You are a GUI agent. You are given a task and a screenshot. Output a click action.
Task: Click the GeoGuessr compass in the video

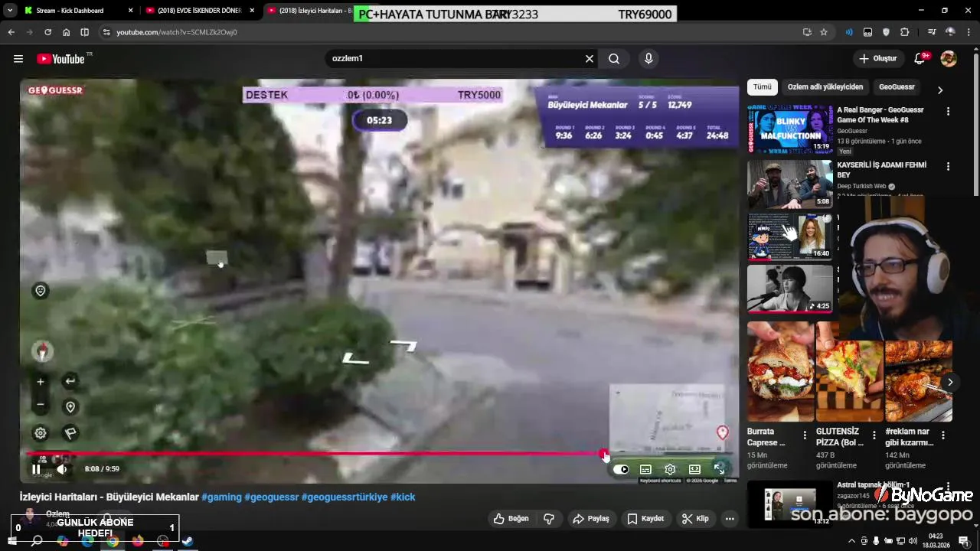pyautogui.click(x=42, y=351)
